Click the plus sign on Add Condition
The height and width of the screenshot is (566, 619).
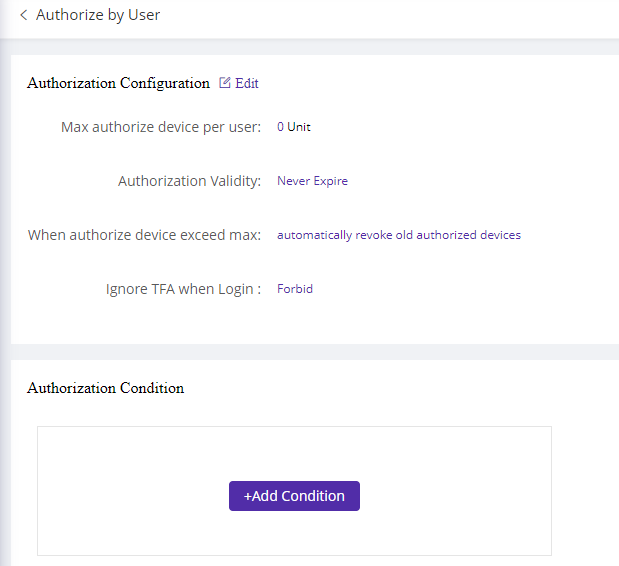[248, 496]
